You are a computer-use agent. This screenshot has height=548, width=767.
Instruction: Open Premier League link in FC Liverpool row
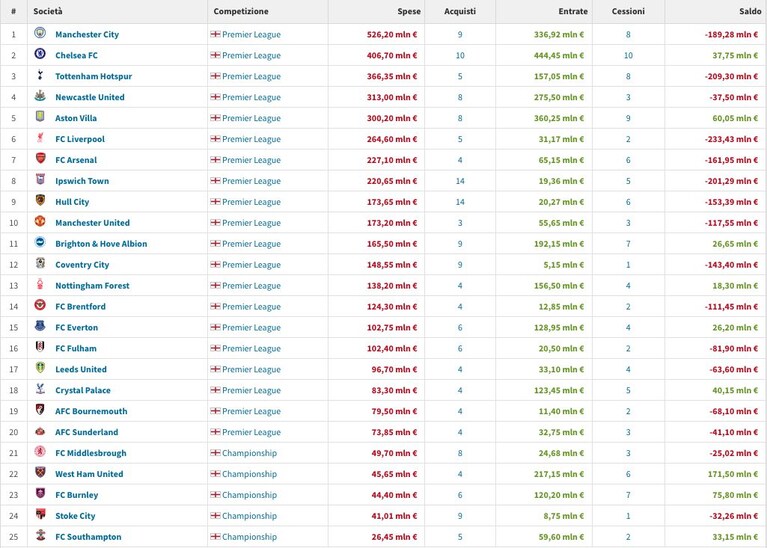point(251,139)
